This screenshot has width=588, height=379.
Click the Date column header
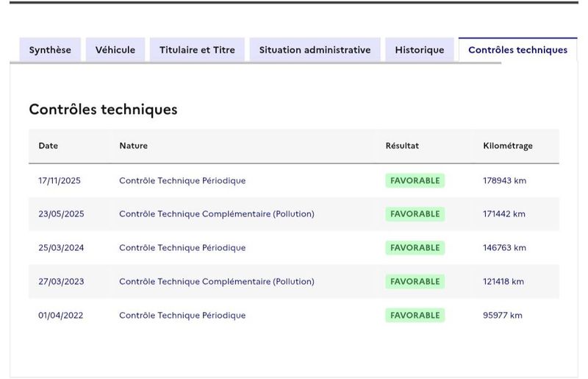coord(49,146)
